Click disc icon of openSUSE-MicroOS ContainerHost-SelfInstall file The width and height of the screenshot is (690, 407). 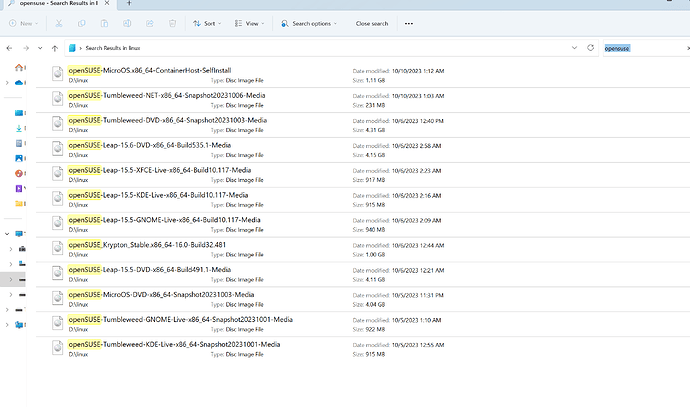click(58, 73)
